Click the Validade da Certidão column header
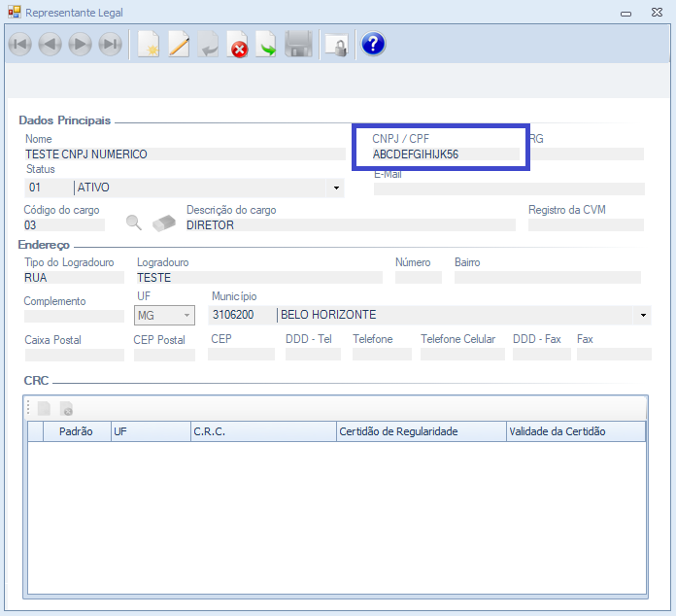 pyautogui.click(x=575, y=431)
